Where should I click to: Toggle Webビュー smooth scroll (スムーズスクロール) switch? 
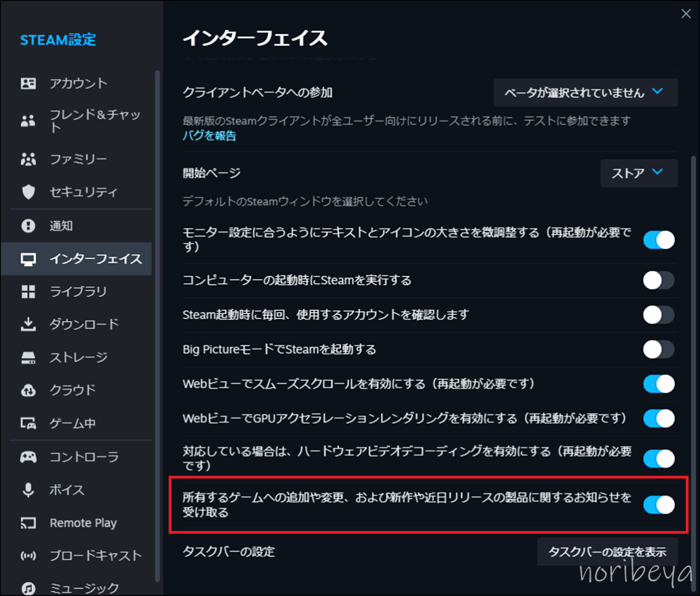tap(658, 384)
